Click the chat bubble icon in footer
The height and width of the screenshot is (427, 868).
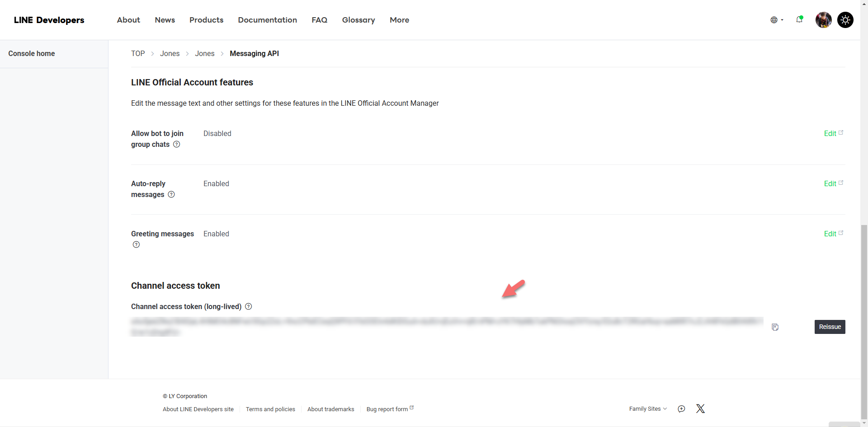click(x=681, y=409)
